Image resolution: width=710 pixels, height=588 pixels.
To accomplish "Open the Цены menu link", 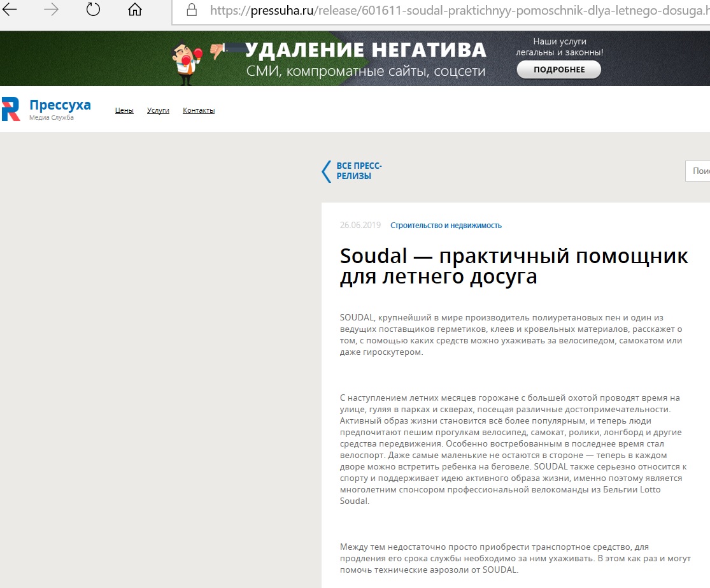I will click(124, 110).
